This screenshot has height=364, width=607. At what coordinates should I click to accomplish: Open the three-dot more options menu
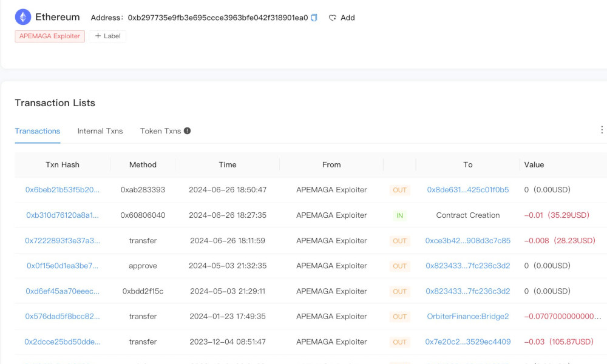[602, 130]
